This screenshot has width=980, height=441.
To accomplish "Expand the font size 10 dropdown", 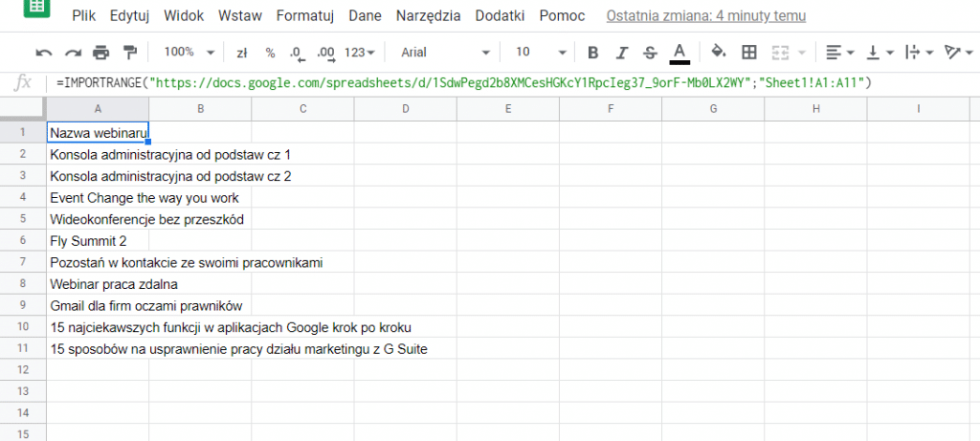I will coord(539,53).
